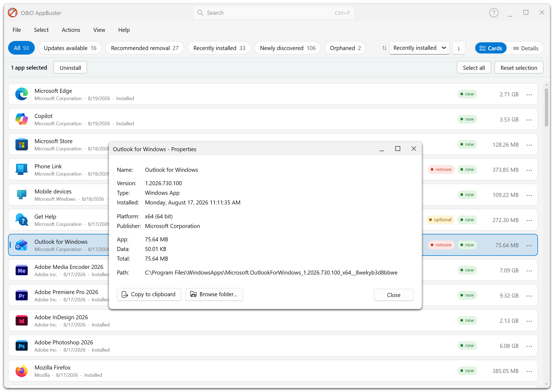The width and height of the screenshot is (554, 392).
Task: Click the Copy to clipboard icon
Action: [x=125, y=295]
